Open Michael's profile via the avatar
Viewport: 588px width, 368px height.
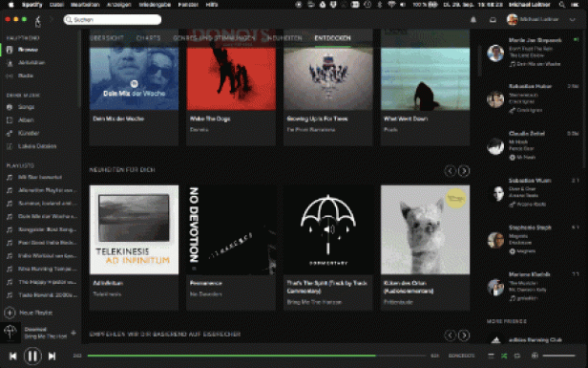(512, 19)
